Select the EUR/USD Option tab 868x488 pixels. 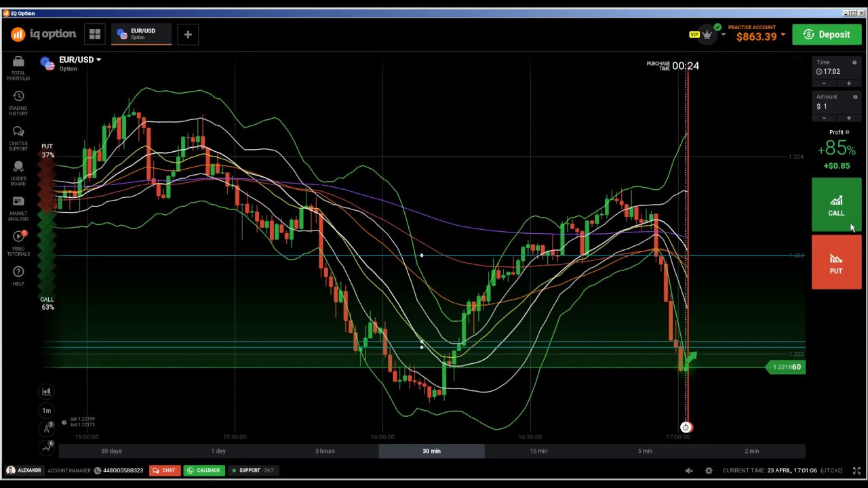[141, 34]
